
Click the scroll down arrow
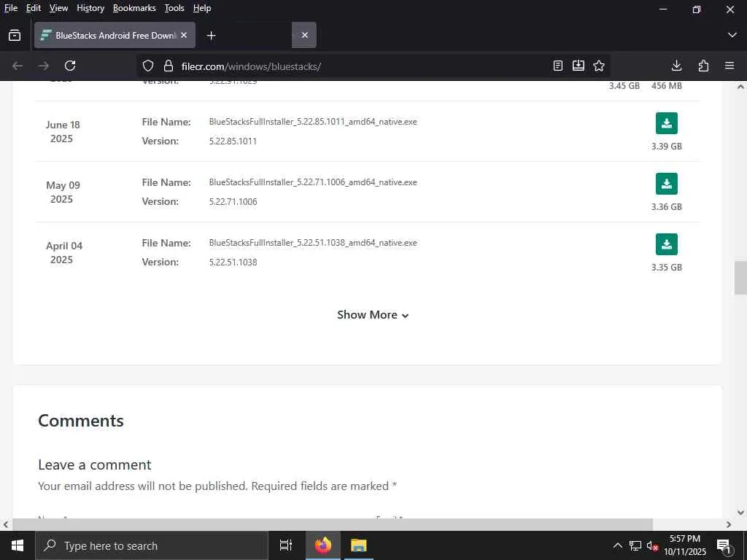740,513
